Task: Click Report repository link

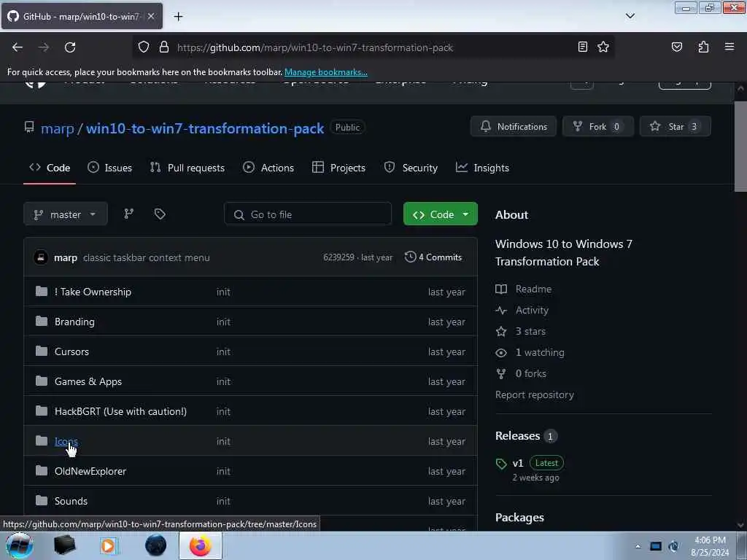Action: 535,395
